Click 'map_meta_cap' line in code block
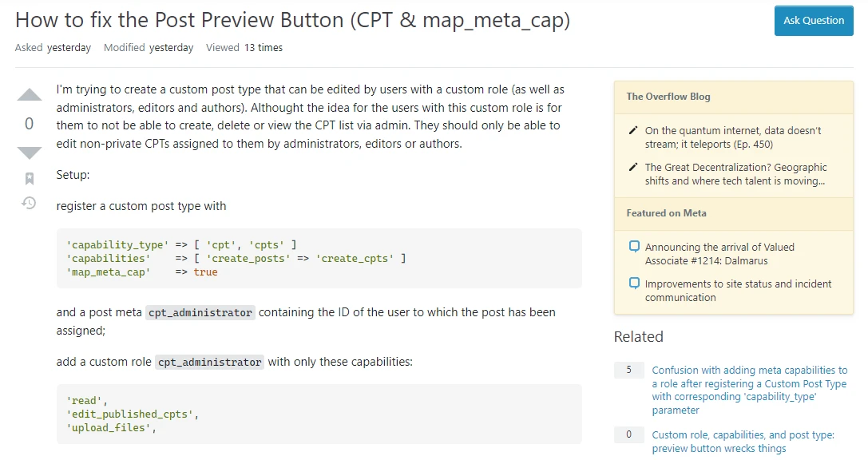This screenshot has width=868, height=460. click(141, 272)
